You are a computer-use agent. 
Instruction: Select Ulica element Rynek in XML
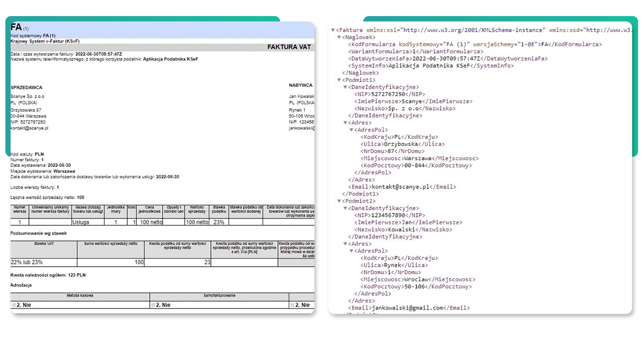(394, 265)
